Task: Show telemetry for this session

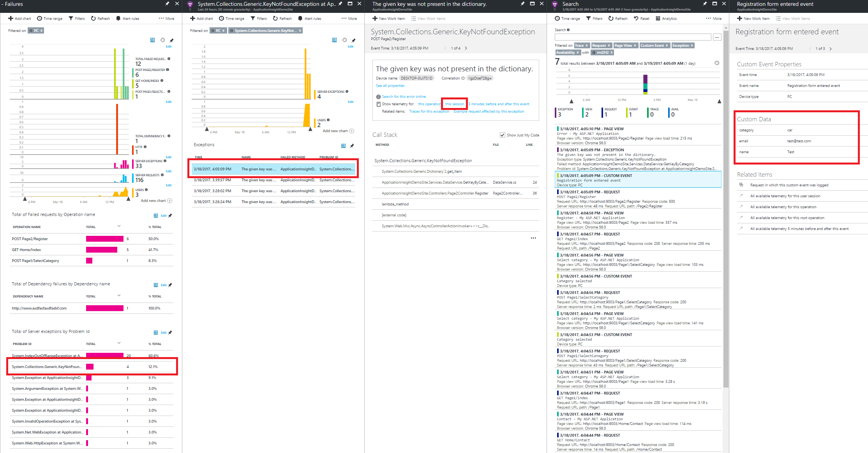Action: [455, 104]
